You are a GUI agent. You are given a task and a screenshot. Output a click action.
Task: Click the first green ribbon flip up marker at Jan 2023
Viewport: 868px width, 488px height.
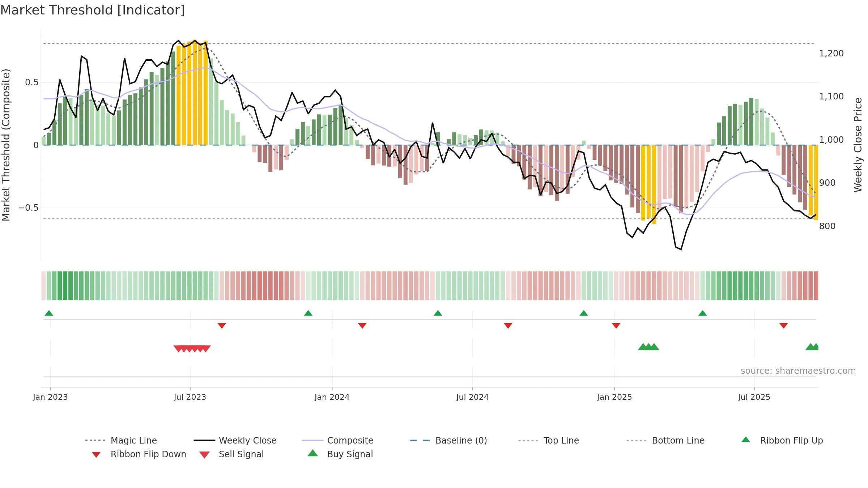pos(49,313)
